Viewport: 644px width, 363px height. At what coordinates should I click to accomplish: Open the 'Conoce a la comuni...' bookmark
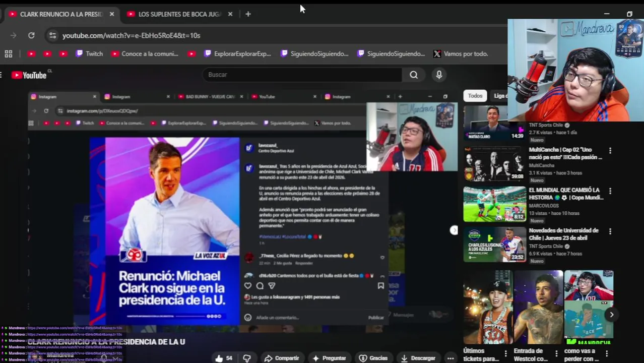[x=145, y=54]
